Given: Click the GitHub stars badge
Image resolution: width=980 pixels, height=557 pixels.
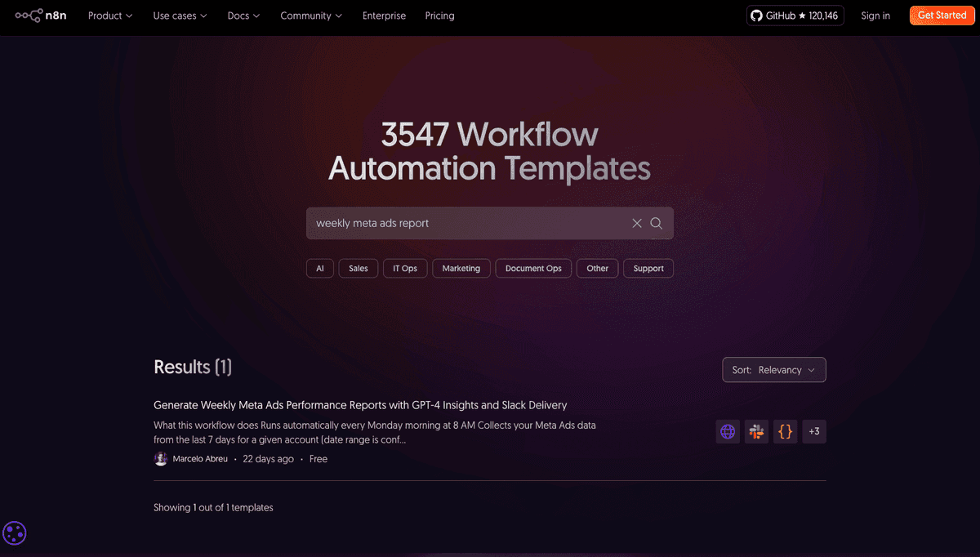Looking at the screenshot, I should (x=794, y=15).
